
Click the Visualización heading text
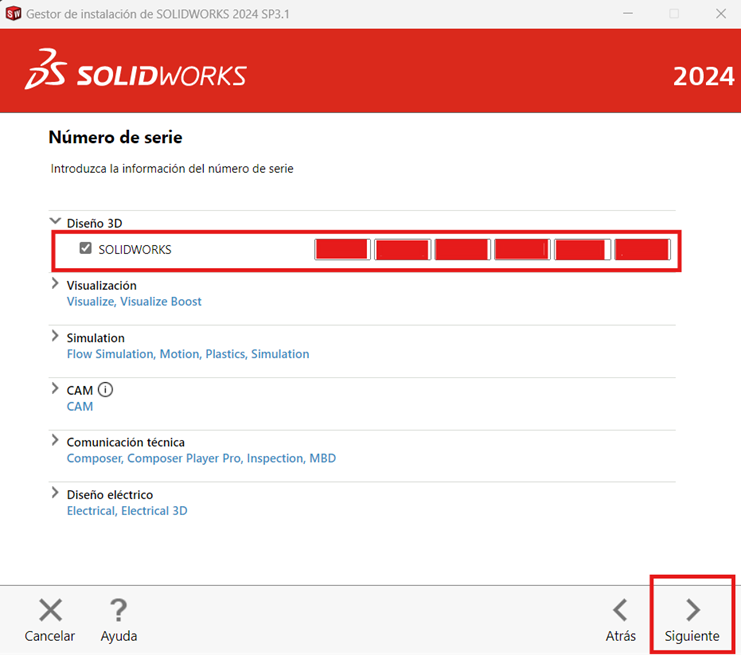(102, 285)
